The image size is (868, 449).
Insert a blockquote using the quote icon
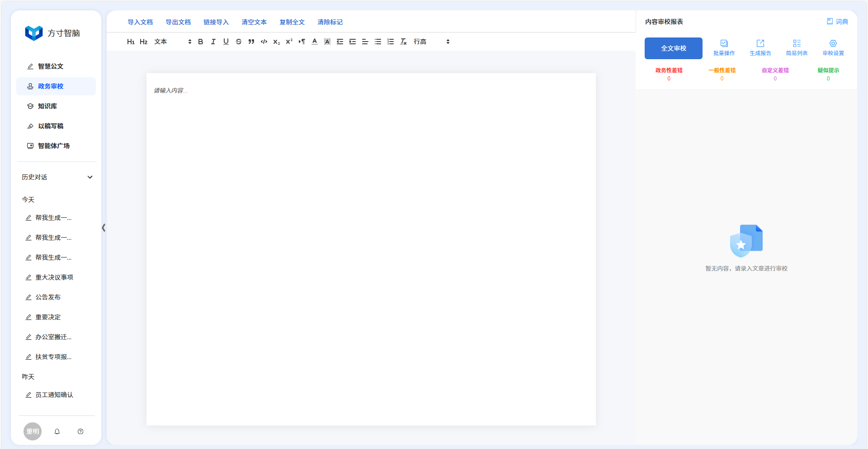tap(251, 42)
